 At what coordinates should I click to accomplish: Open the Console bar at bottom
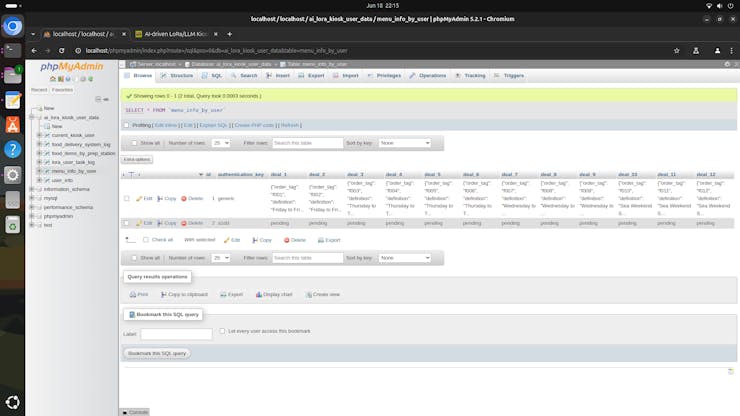(x=135, y=412)
